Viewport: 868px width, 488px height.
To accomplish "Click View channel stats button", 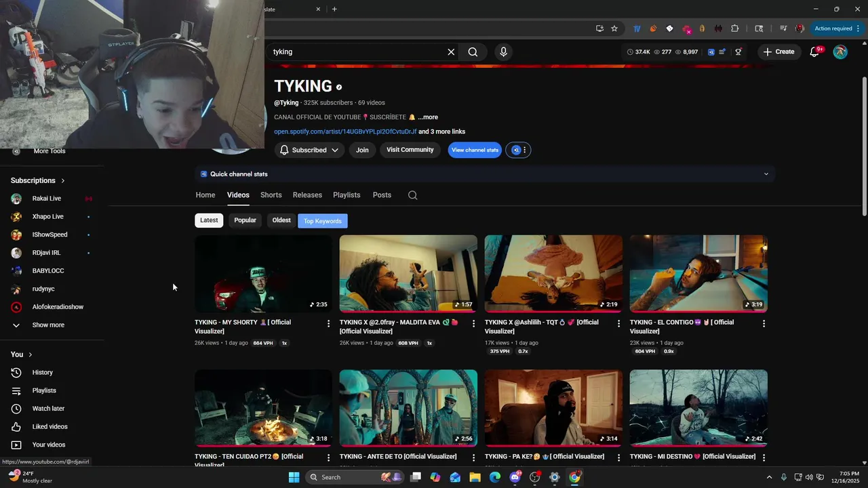I will click(475, 150).
